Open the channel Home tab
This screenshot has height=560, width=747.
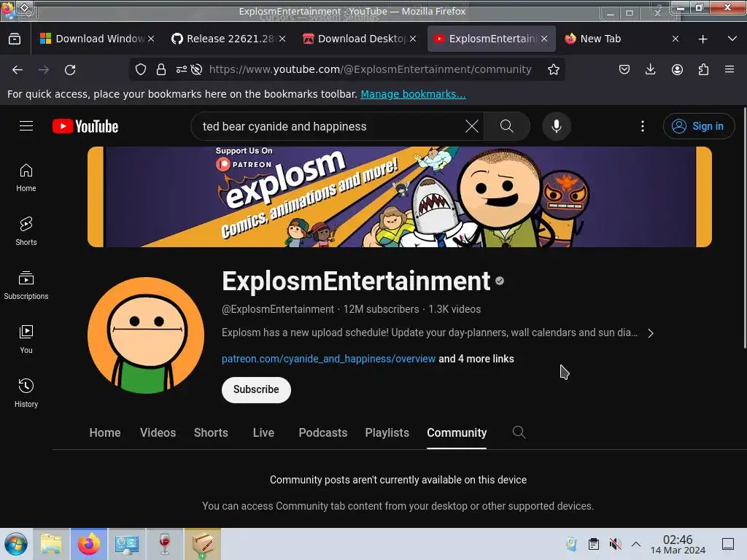pyautogui.click(x=105, y=433)
